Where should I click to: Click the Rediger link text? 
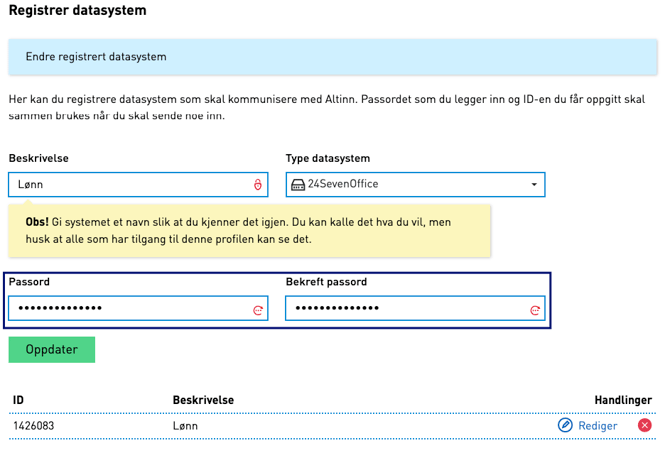coord(599,426)
